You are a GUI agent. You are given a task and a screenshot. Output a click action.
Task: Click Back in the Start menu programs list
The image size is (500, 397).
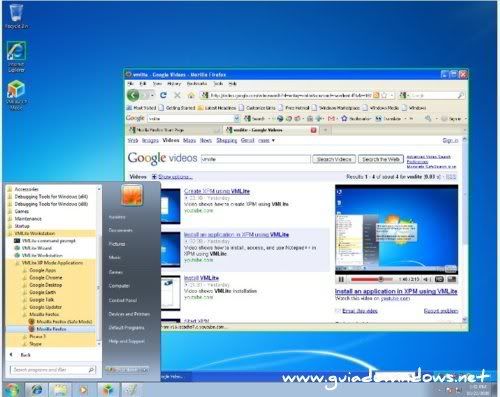pyautogui.click(x=25, y=355)
